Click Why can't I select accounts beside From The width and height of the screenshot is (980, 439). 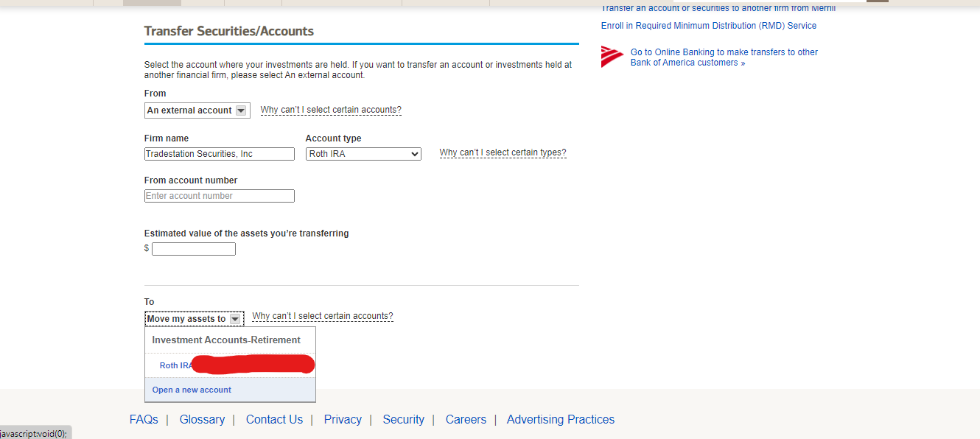tap(331, 110)
